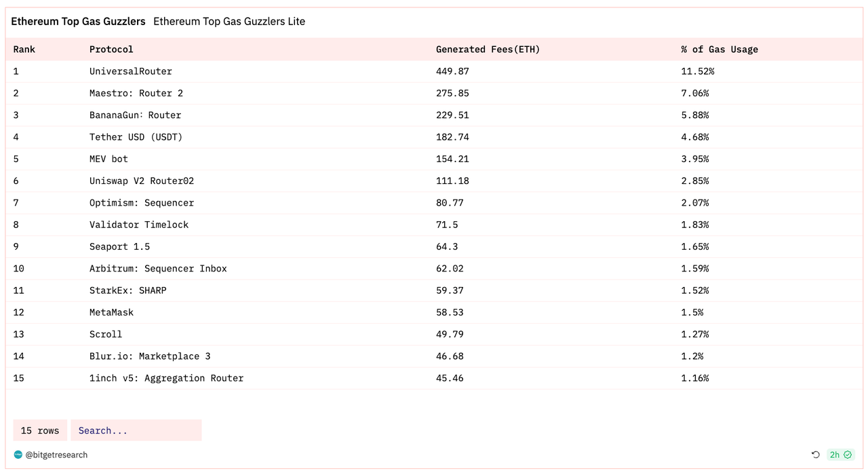This screenshot has width=868, height=473.
Task: Open Ethereum Top Gas Guzzlers Lite link
Action: pyautogui.click(x=229, y=22)
